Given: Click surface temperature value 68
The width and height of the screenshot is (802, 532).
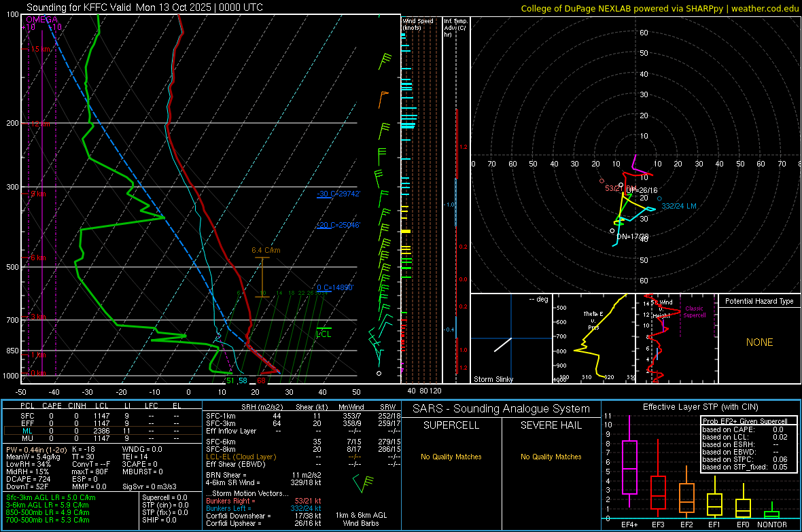Looking at the screenshot, I should click(262, 380).
